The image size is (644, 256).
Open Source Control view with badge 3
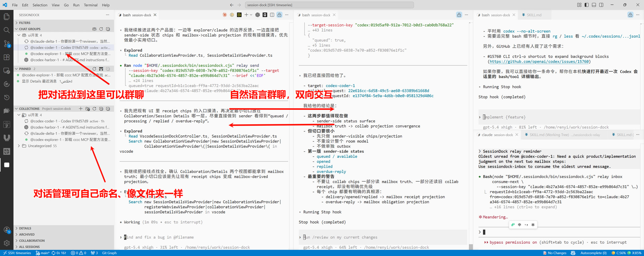point(6,44)
